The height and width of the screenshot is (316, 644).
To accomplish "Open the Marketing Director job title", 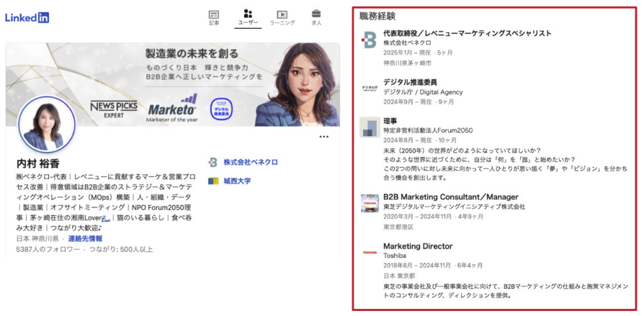I will (418, 246).
